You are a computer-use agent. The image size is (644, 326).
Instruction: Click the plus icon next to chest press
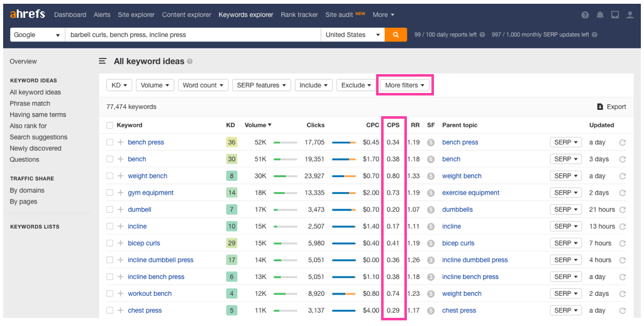point(120,310)
